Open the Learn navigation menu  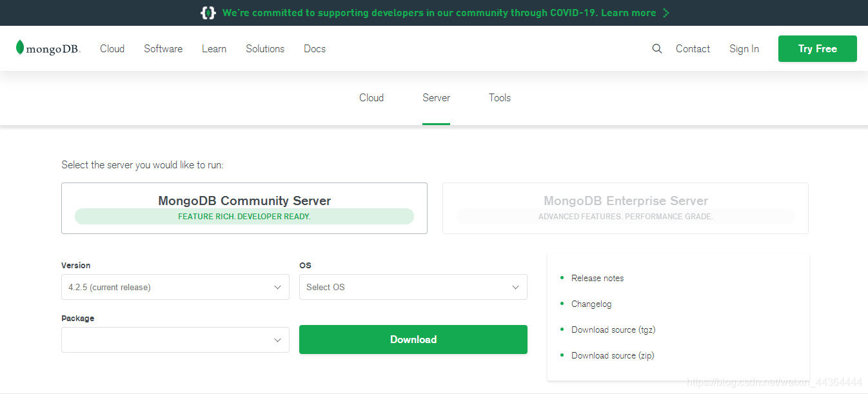coord(214,48)
